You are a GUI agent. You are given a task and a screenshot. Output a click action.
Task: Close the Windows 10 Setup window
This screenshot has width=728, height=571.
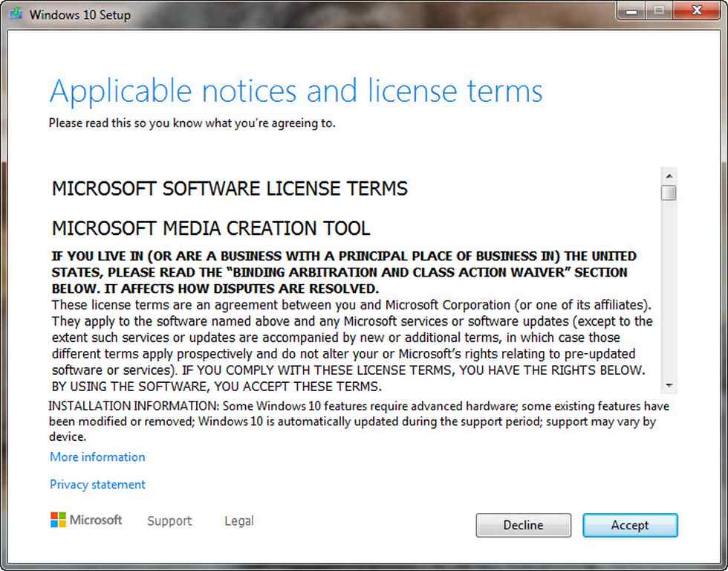click(x=697, y=10)
